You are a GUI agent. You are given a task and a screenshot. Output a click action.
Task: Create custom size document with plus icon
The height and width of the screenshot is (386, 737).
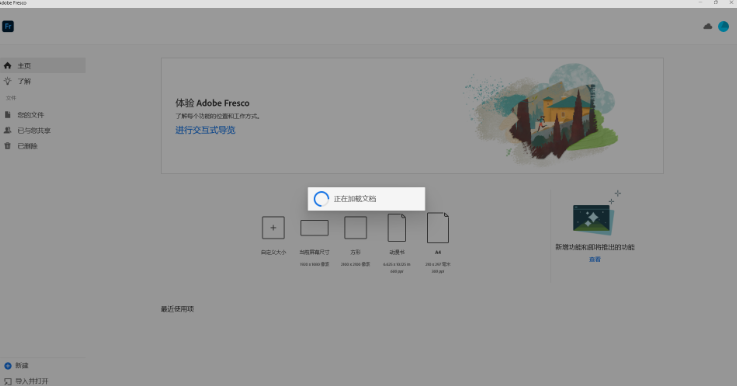click(x=273, y=228)
